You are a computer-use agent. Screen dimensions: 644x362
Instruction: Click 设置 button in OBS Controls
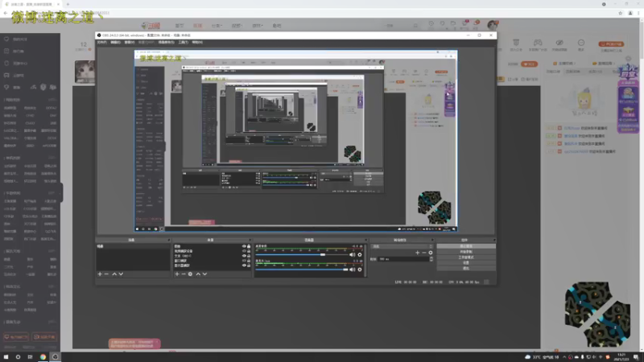[x=466, y=263]
